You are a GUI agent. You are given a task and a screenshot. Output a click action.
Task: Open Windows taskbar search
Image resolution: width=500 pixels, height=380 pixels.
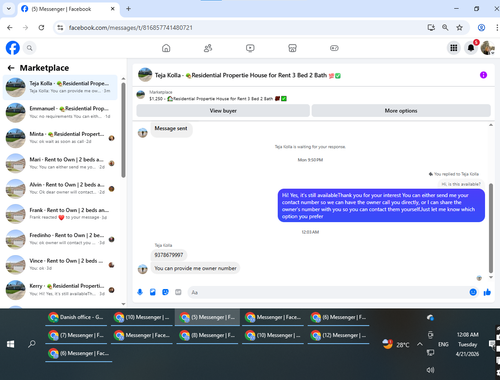[32, 344]
